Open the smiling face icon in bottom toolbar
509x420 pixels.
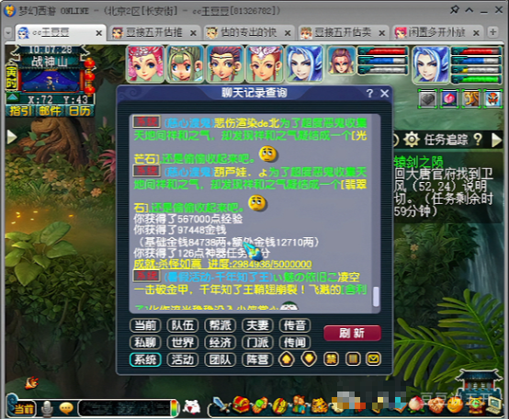(455, 405)
